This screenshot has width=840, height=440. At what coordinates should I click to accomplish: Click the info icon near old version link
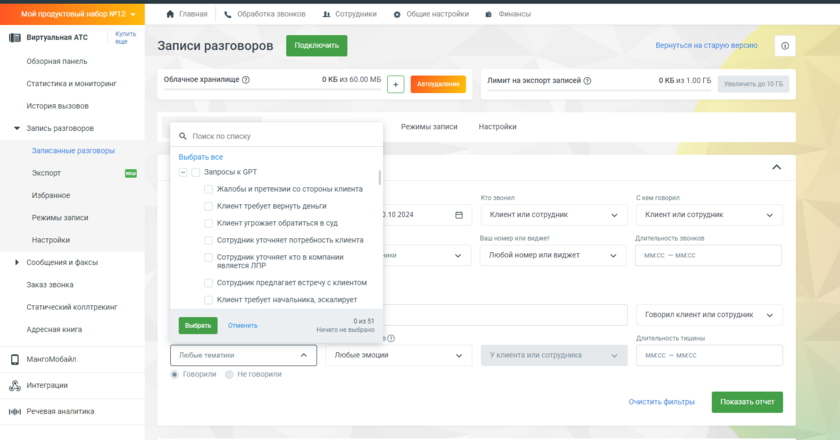click(x=785, y=46)
